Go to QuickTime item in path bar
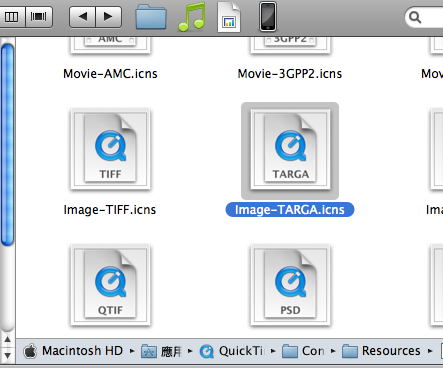This screenshot has height=368, width=443. pos(232,351)
